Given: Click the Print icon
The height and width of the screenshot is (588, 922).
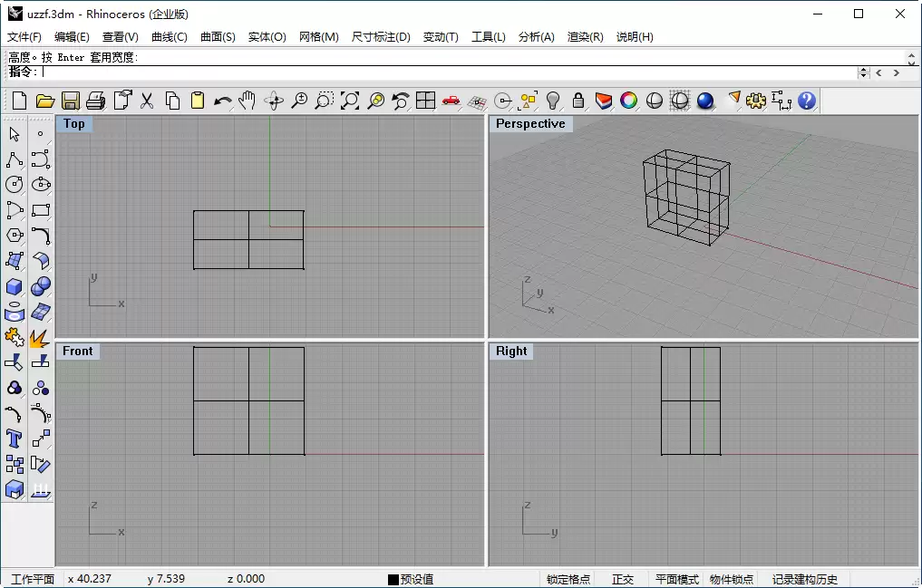Looking at the screenshot, I should tap(95, 101).
